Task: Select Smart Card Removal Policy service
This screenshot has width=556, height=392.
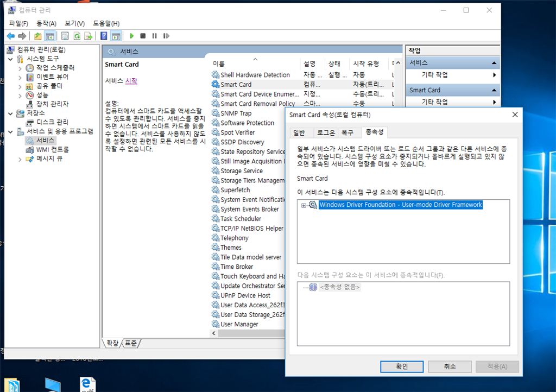Action: pyautogui.click(x=257, y=104)
